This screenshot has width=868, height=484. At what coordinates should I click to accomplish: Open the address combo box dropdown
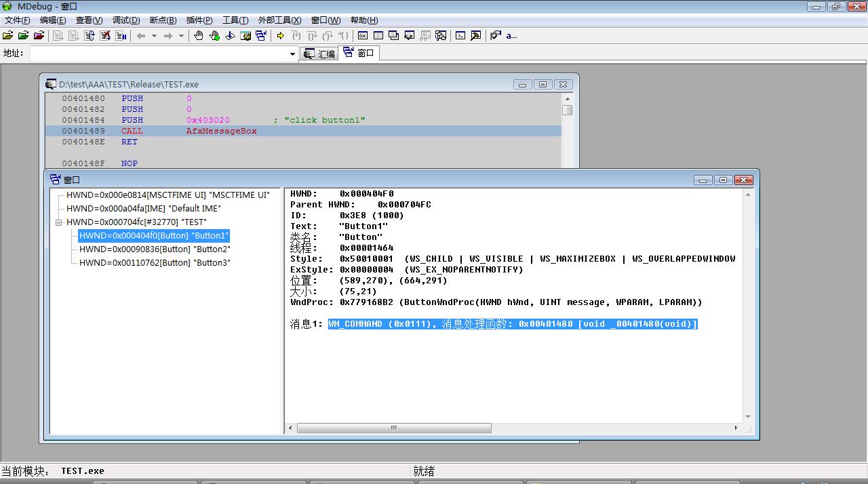[292, 54]
